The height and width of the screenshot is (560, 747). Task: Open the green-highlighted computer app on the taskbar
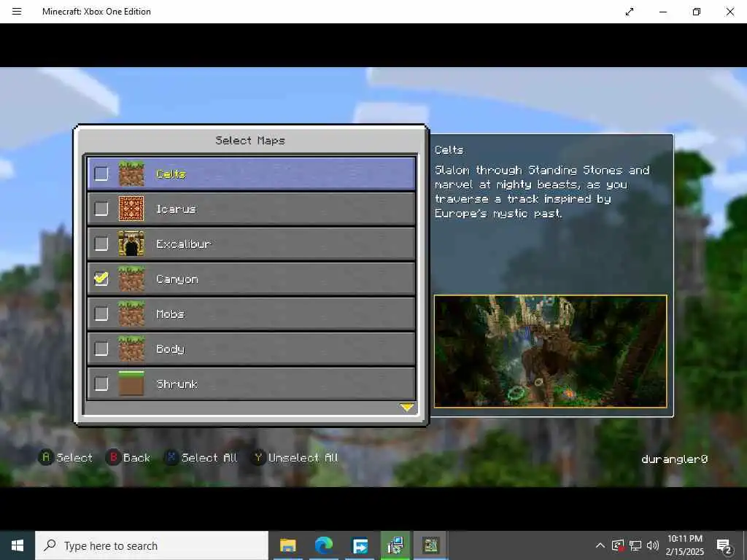[x=395, y=545]
